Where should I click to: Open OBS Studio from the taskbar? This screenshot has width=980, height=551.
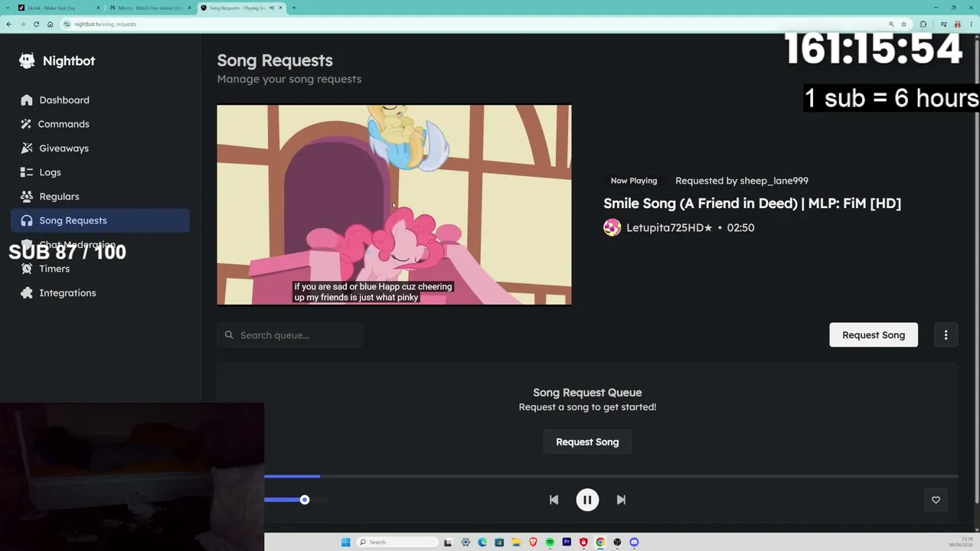tap(617, 543)
